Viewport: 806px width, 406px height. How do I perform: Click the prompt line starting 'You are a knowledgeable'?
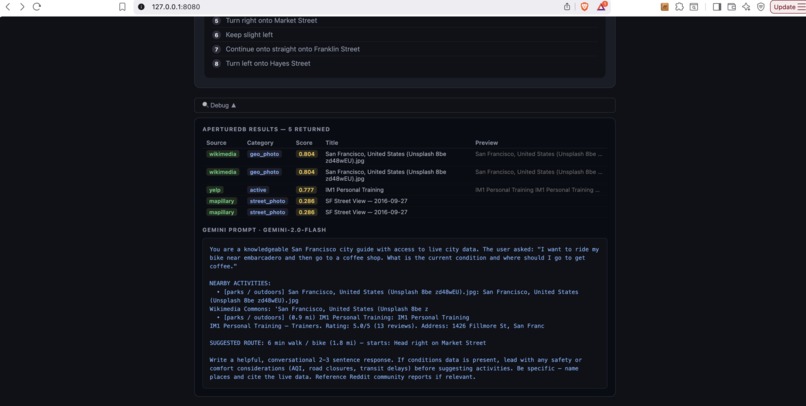click(404, 249)
